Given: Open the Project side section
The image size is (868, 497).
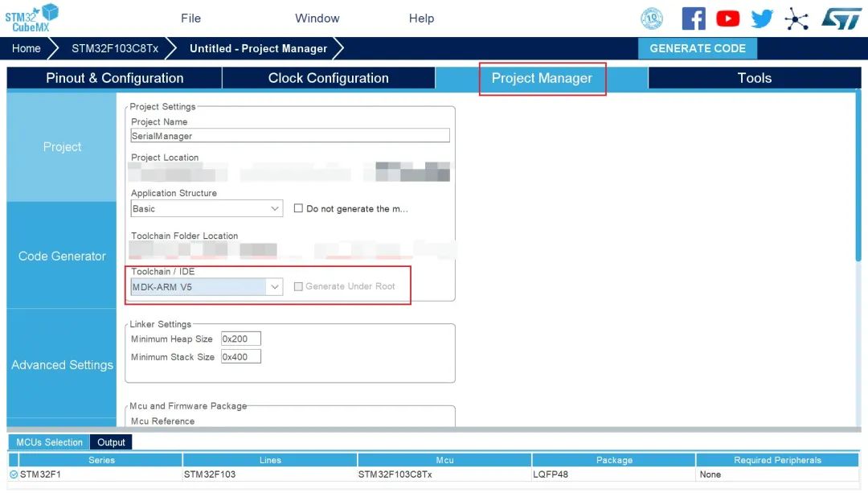Looking at the screenshot, I should pos(62,147).
